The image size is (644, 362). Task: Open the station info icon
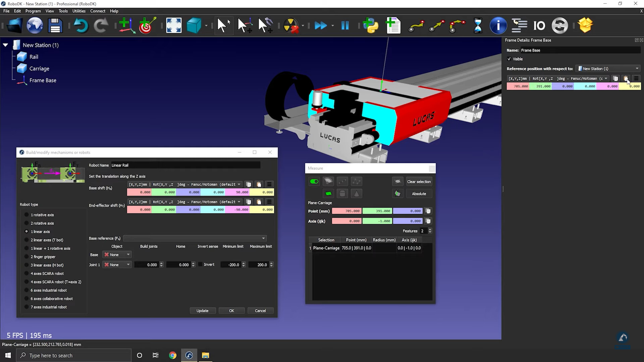click(498, 25)
